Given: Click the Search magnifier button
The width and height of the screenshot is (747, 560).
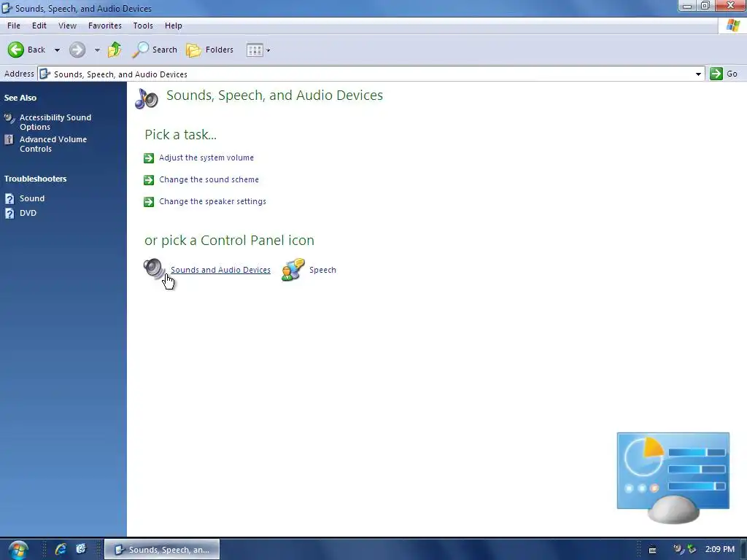Looking at the screenshot, I should [155, 50].
